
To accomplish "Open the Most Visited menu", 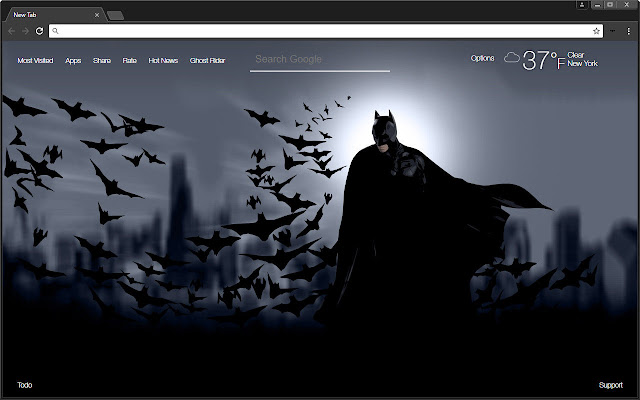I will [35, 60].
